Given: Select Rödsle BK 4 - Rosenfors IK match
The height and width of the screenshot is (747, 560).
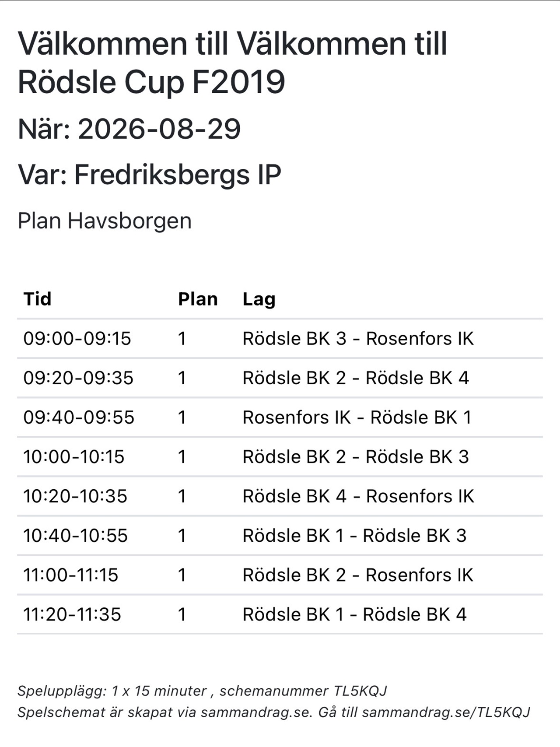Looking at the screenshot, I should (x=358, y=496).
